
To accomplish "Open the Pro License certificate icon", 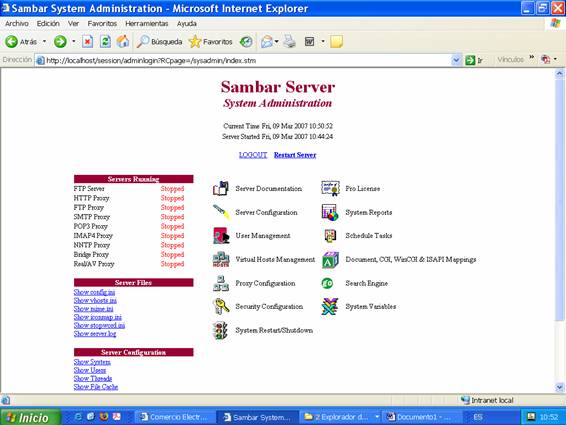I will 330,188.
